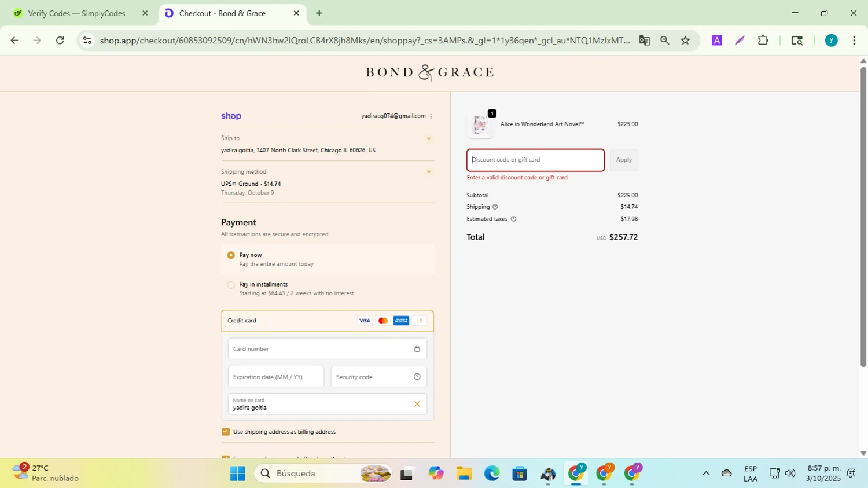Open the Windows Start menu

237,474
